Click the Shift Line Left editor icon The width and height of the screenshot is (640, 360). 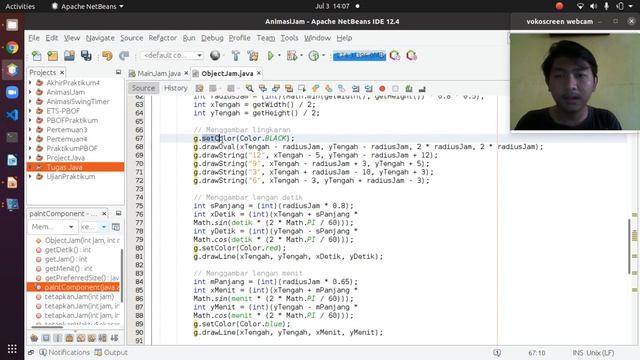click(x=356, y=88)
